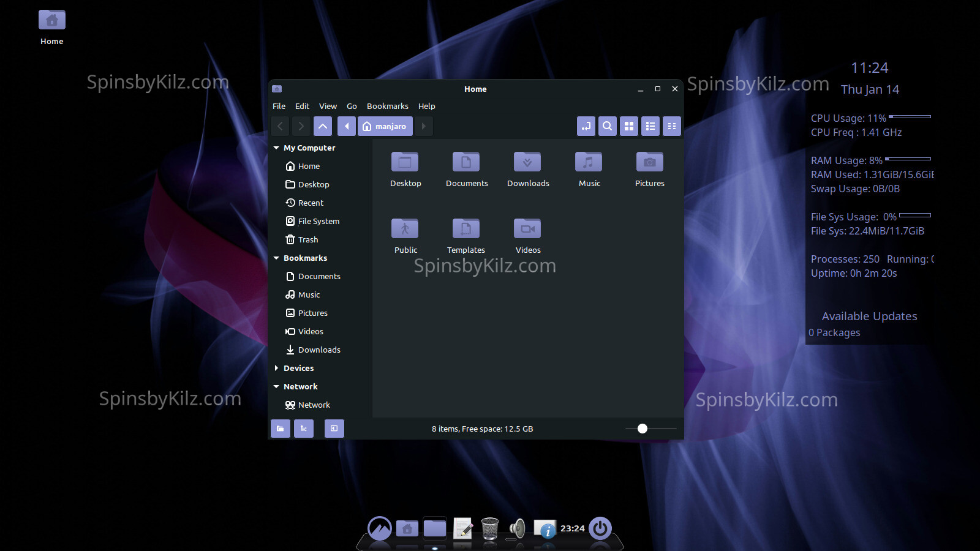Click the power button in dock
The image size is (980, 551).
(600, 528)
